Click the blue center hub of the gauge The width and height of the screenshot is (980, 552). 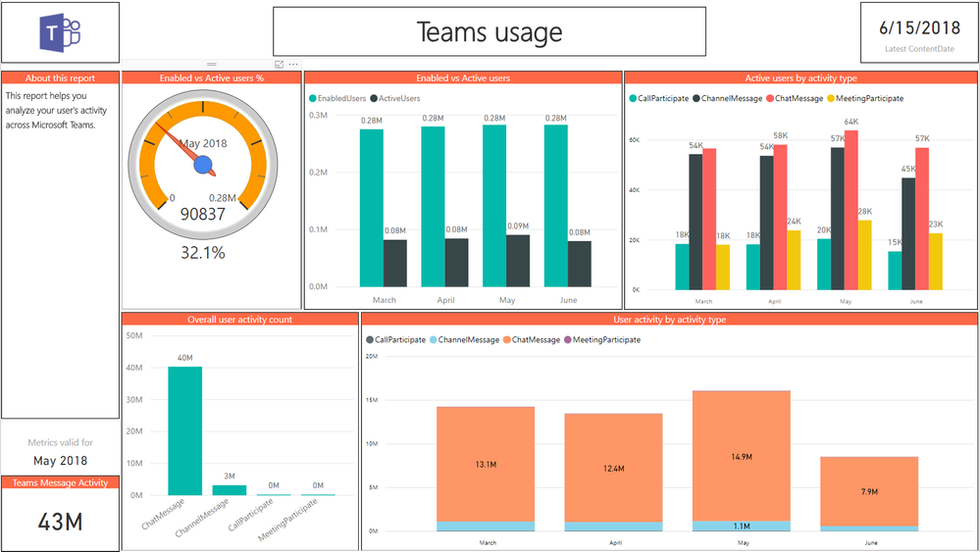[x=202, y=165]
